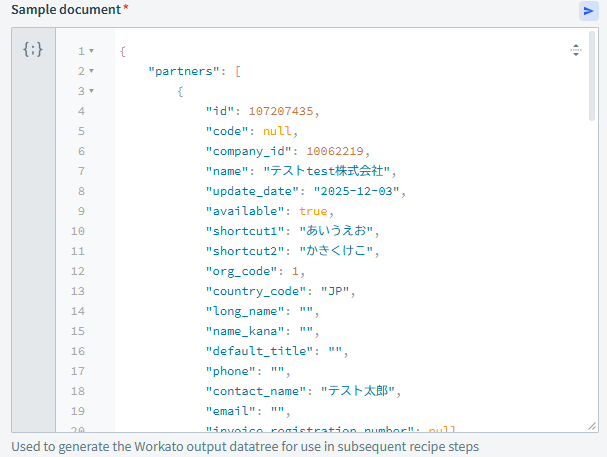Image resolution: width=607 pixels, height=457 pixels.
Task: Click the resize grip at editor corner
Action: (x=592, y=426)
